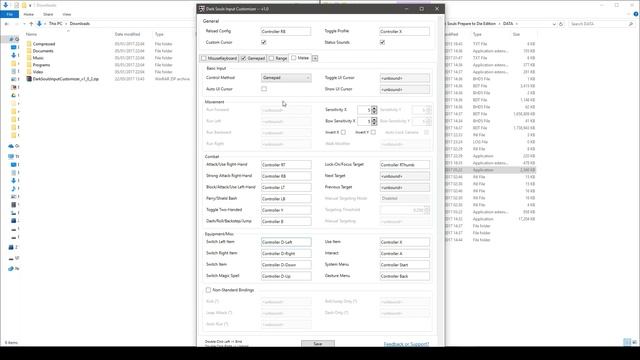Image resolution: width=640 pixels, height=360 pixels.
Task: Uncheck the Gamepad profile checkbox
Action: coord(244,58)
